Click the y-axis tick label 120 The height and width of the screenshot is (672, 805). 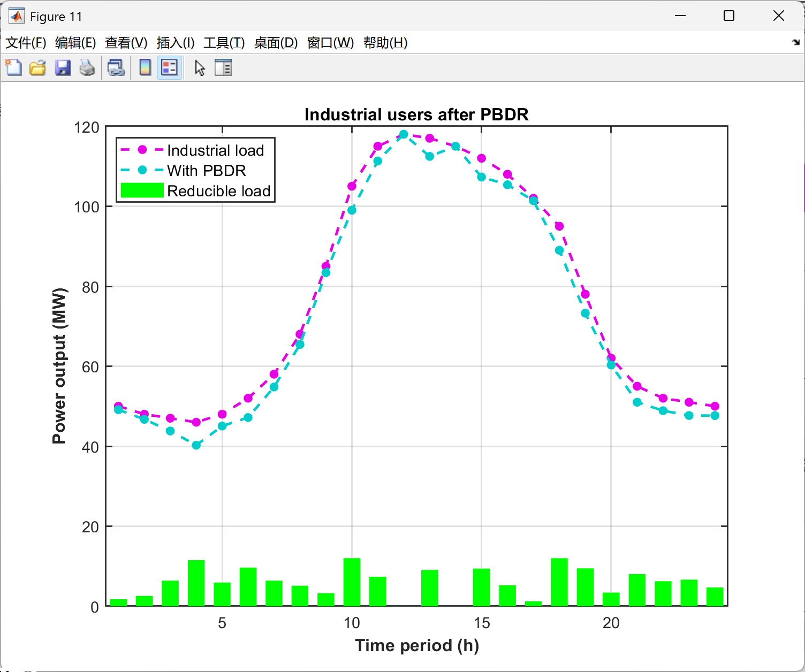click(87, 127)
